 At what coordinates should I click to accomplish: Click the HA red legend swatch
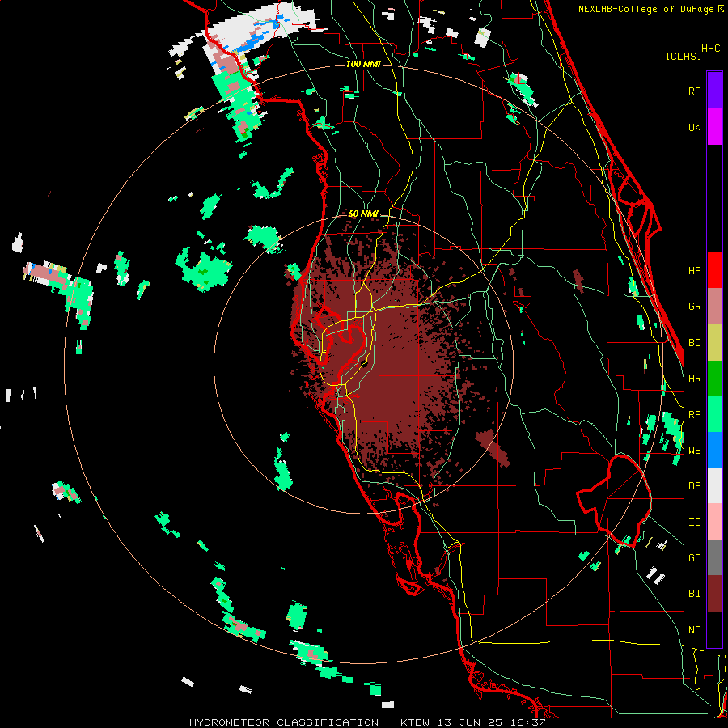(x=714, y=270)
